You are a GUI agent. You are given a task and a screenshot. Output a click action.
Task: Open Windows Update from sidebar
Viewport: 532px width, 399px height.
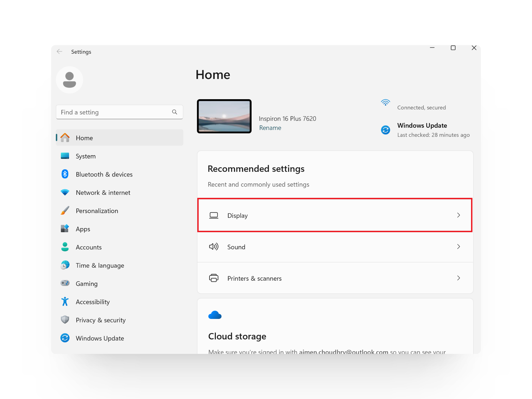pos(99,338)
